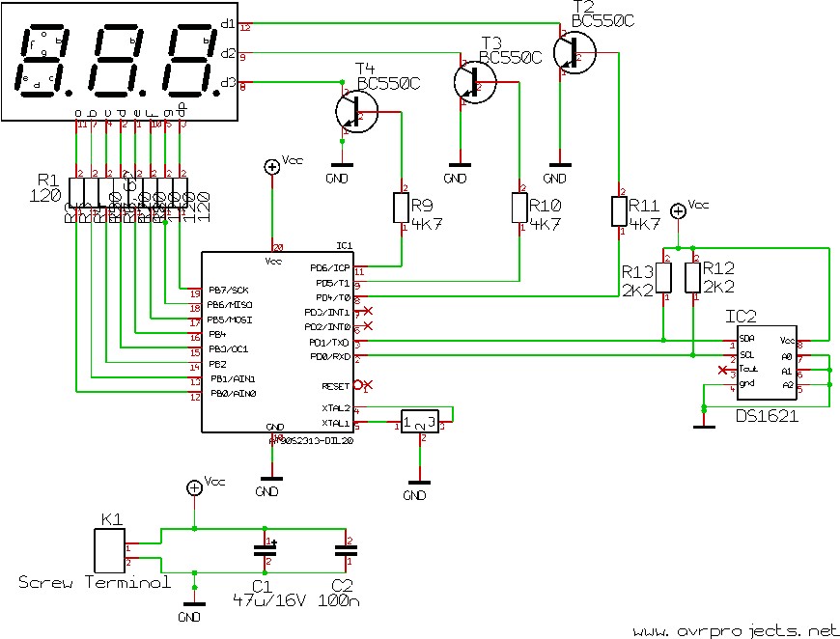
Task: Click the GND symbol below IC1
Action: pos(271,479)
